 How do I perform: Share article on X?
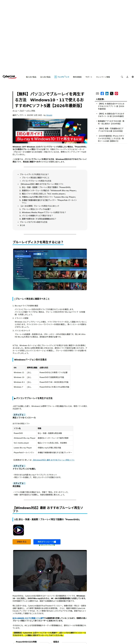(112, 93)
